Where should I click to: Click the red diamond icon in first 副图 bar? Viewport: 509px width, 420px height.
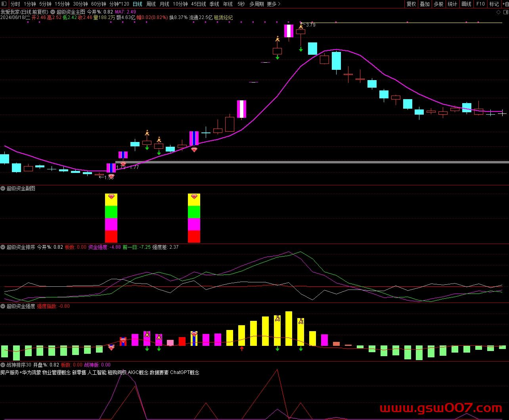point(111,197)
